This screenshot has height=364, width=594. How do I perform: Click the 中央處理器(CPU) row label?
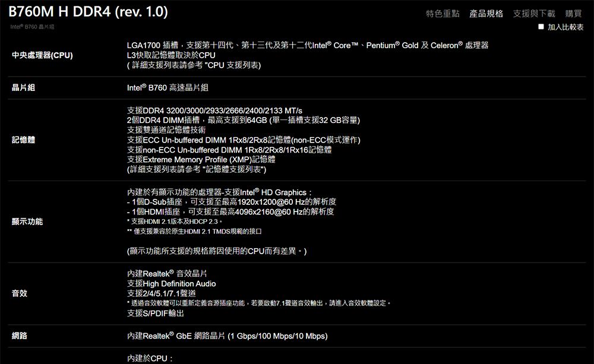(x=42, y=55)
